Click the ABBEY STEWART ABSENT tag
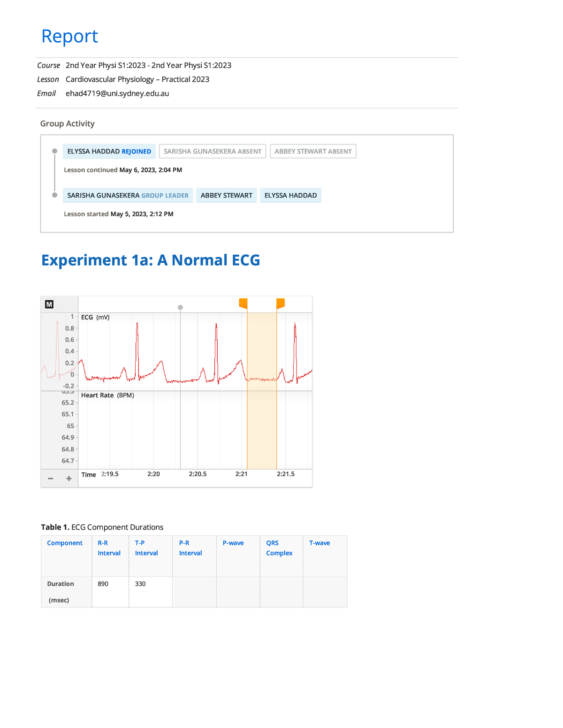Image resolution: width=563 pixels, height=728 pixels. click(313, 152)
